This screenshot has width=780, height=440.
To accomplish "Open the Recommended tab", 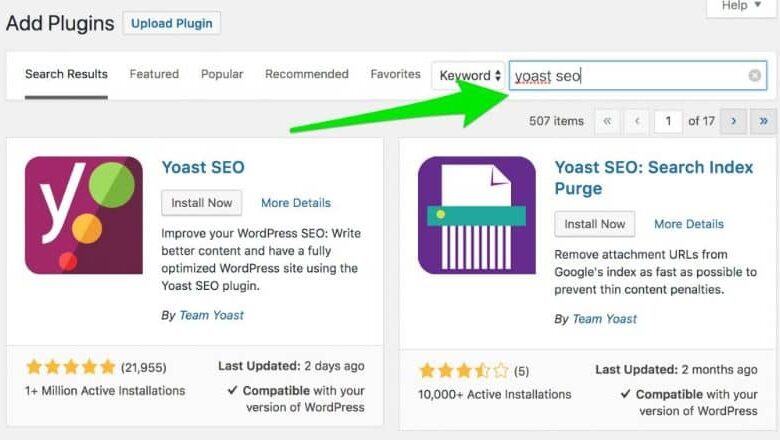I will point(307,74).
